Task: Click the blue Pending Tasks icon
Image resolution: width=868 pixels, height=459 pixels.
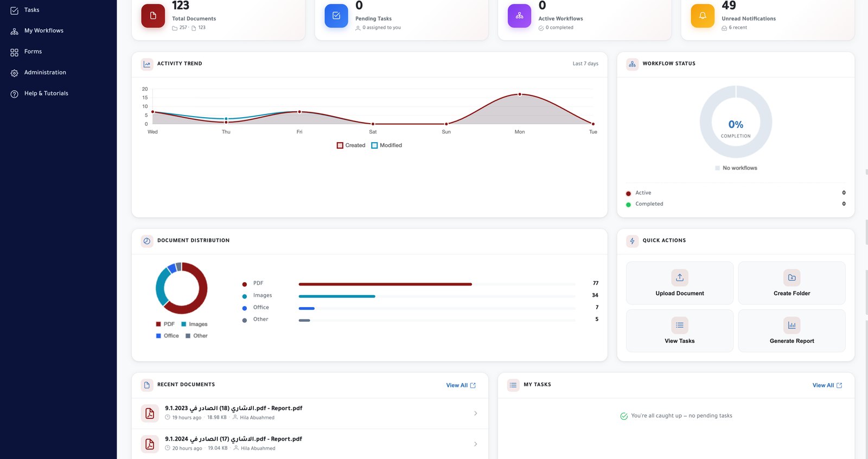Action: pyautogui.click(x=336, y=16)
